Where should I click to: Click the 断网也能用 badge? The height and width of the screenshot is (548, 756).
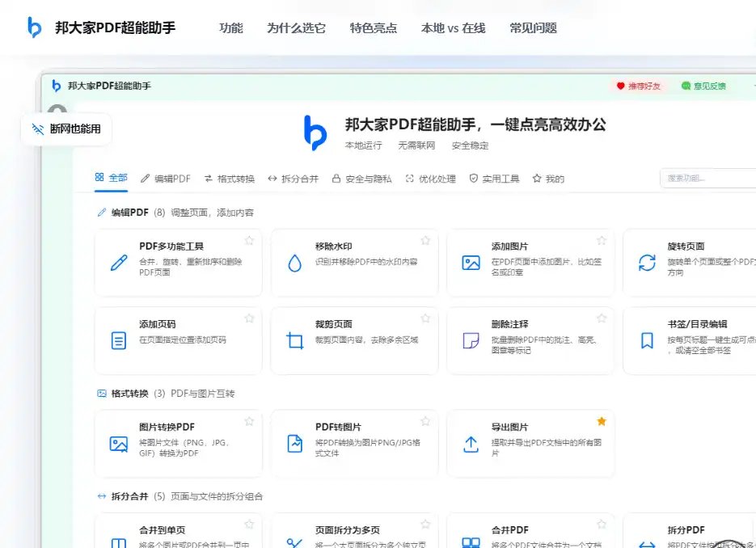pos(66,129)
